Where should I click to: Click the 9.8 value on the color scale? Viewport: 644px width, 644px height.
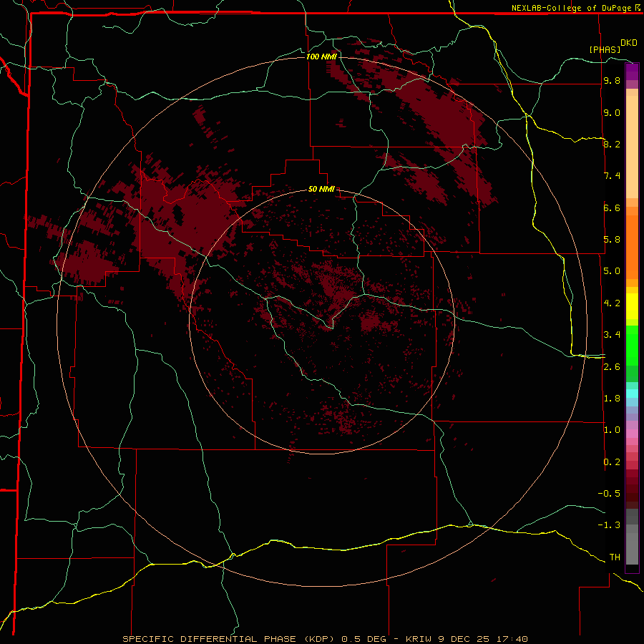pos(612,81)
